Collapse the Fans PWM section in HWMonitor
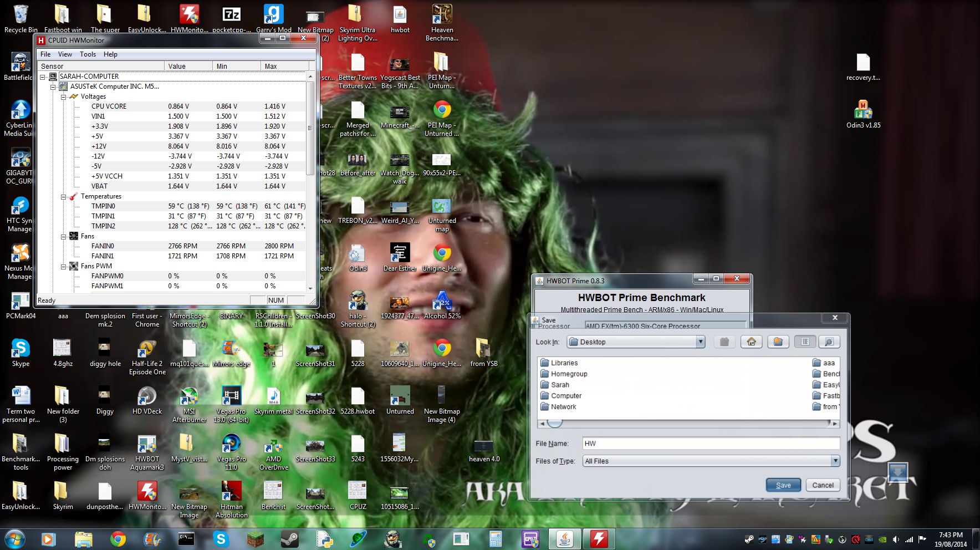The image size is (980, 550). tap(64, 267)
